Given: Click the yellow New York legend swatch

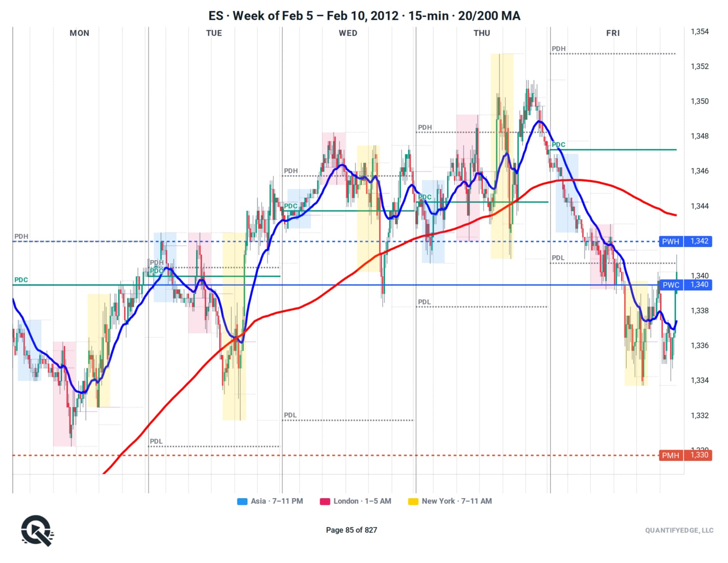Looking at the screenshot, I should [x=413, y=502].
